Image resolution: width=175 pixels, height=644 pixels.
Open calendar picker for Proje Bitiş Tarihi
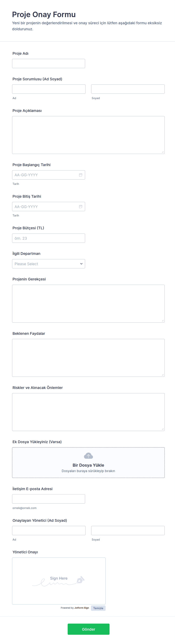point(81,207)
